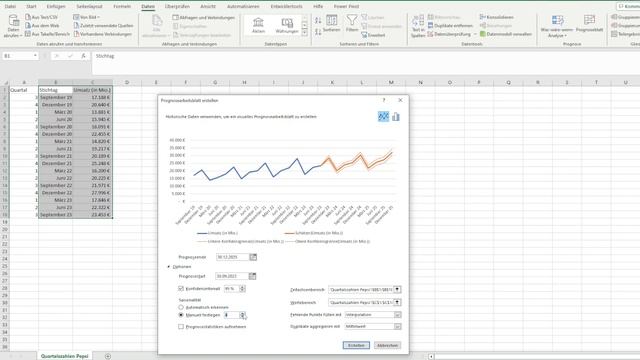The width and height of the screenshot is (640, 360).
Task: Select line chart type icon in forecast dialog
Action: click(x=383, y=117)
